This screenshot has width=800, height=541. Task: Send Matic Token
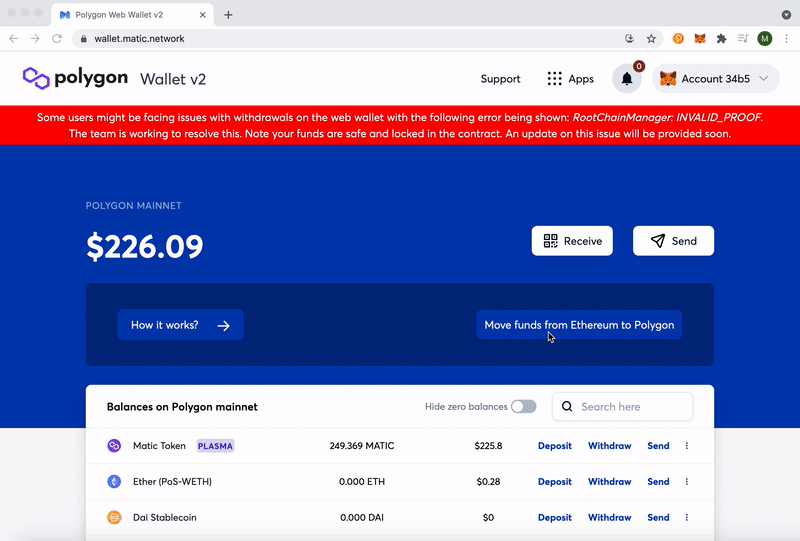658,446
